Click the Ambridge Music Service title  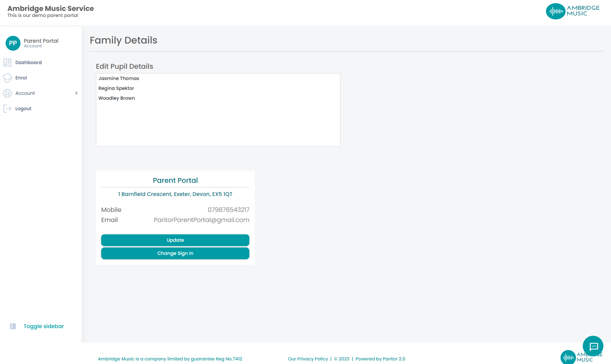point(51,8)
